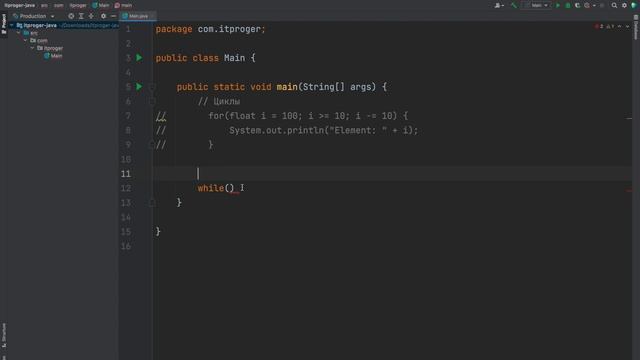The height and width of the screenshot is (360, 640).
Task: Click run gutter icon beside class Main line
Action: [139, 58]
